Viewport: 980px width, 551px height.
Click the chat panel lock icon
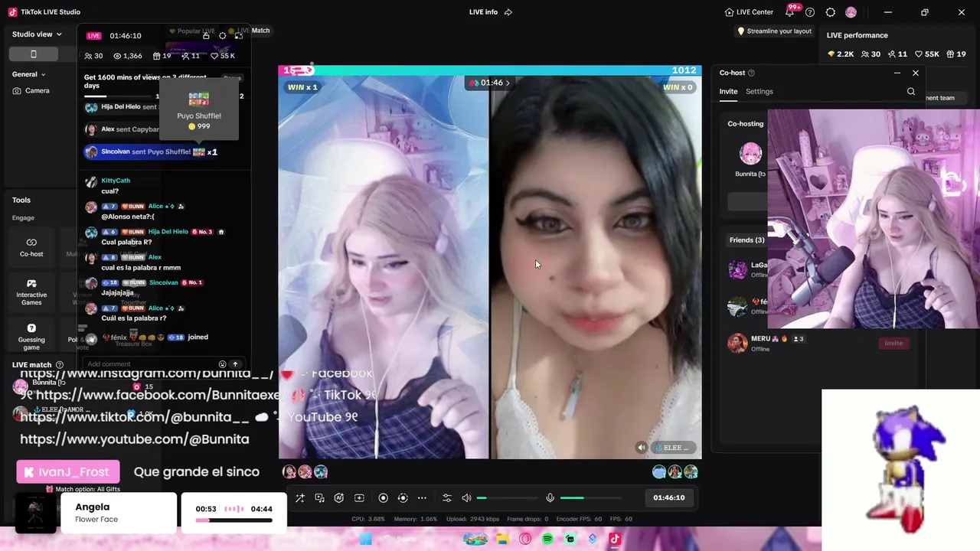[206, 36]
